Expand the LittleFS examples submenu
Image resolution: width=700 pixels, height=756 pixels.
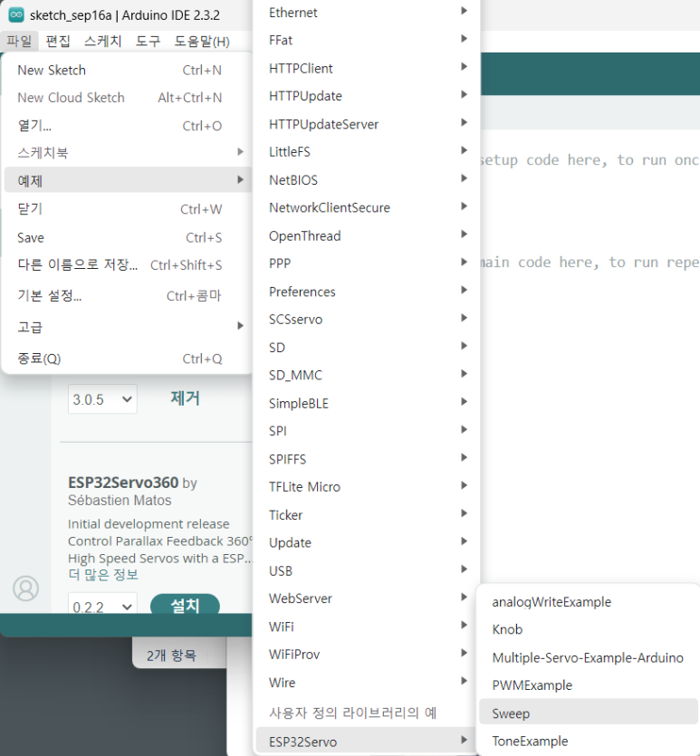click(x=367, y=152)
